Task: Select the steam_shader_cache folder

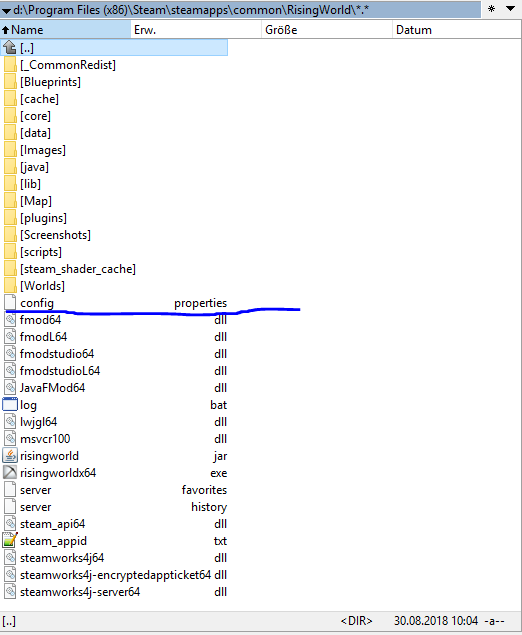Action: click(x=78, y=269)
